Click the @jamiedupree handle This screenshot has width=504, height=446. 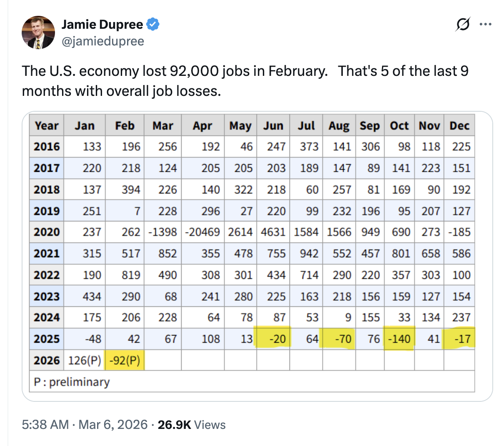tap(103, 41)
